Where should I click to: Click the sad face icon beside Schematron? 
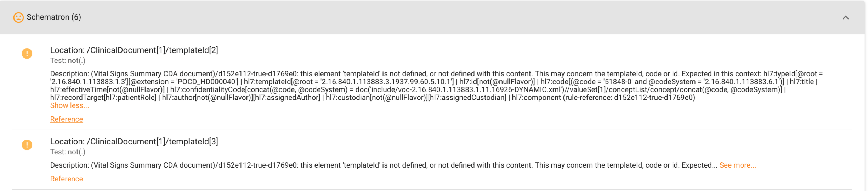[18, 17]
